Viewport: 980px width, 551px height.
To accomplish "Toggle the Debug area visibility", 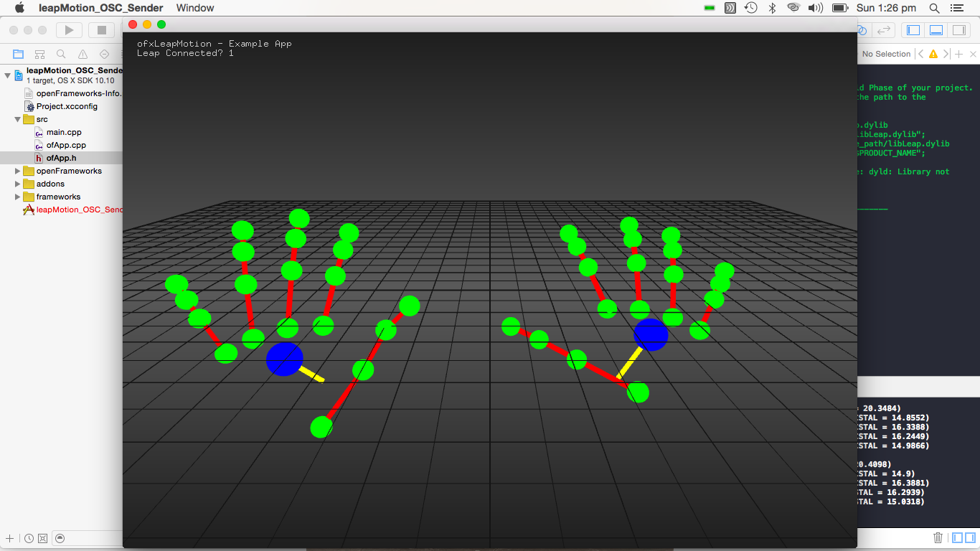I will point(936,30).
